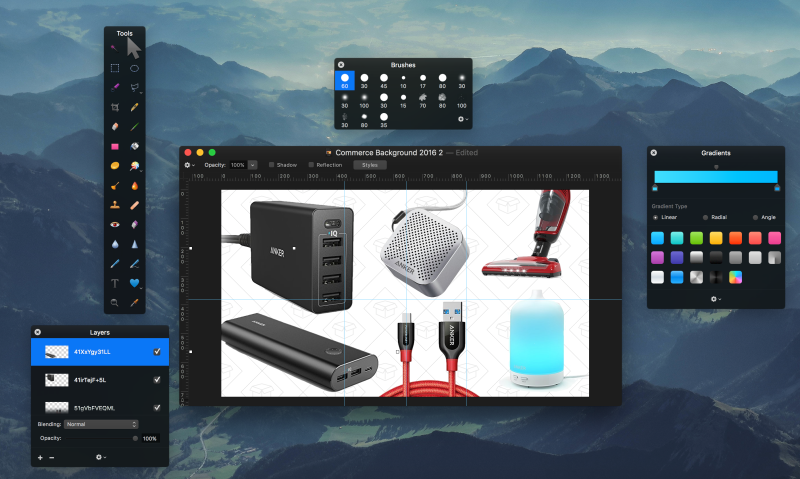Pick the Eraser tool
800x479 pixels.
point(115,127)
